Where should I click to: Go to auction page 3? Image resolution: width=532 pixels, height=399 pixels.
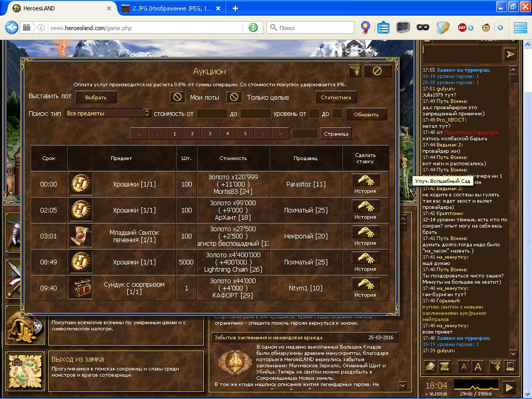click(x=210, y=134)
